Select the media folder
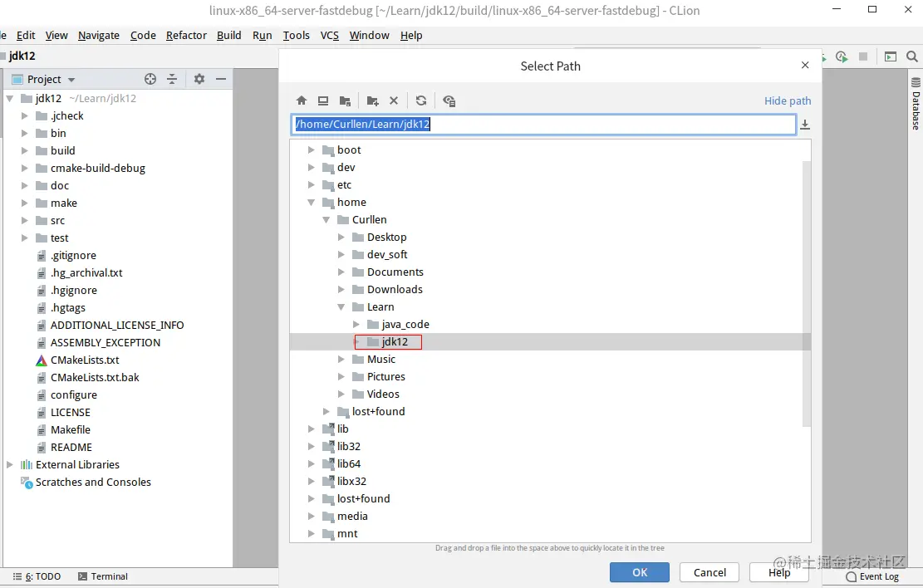This screenshot has height=588, width=923. point(352,517)
